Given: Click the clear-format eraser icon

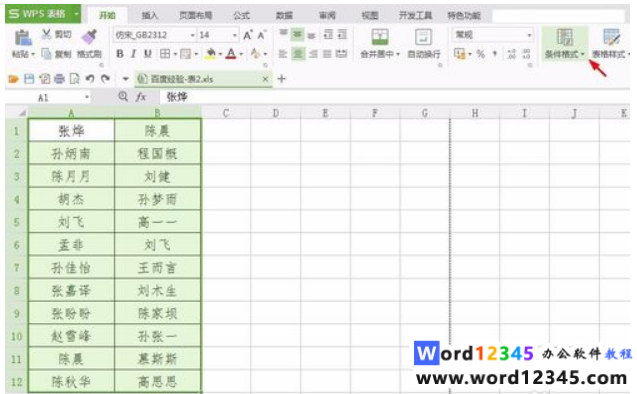Looking at the screenshot, I should 255,54.
